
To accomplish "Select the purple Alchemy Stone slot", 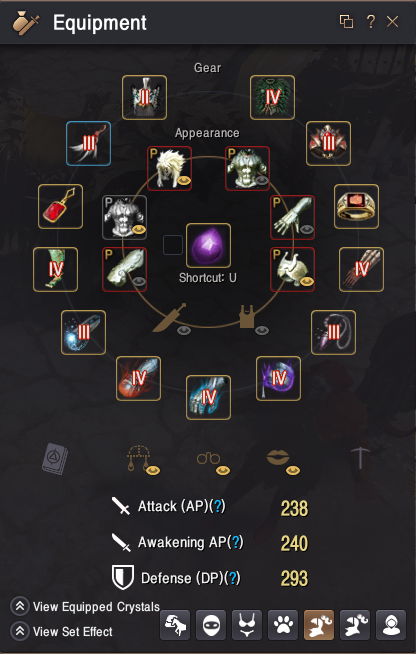I will [208, 245].
